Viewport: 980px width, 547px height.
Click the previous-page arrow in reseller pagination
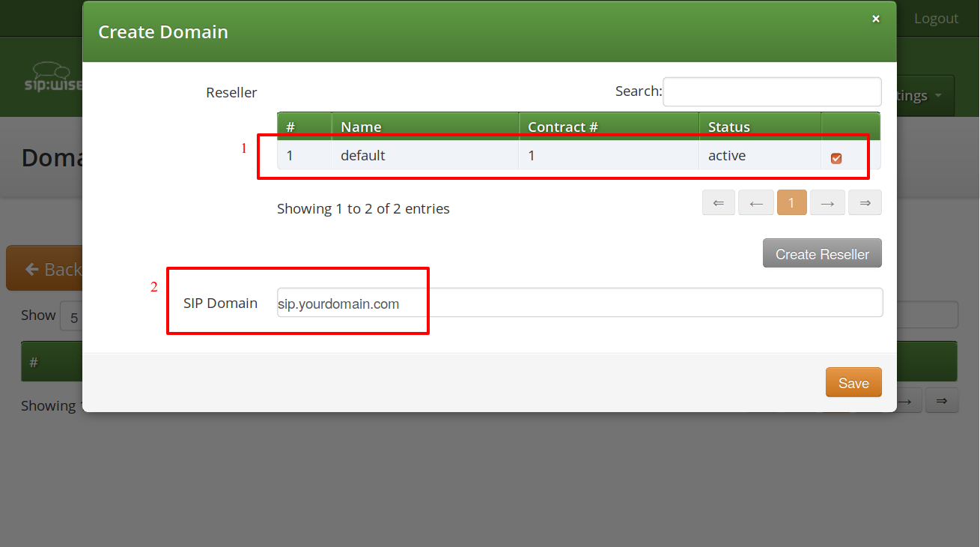pyautogui.click(x=755, y=202)
